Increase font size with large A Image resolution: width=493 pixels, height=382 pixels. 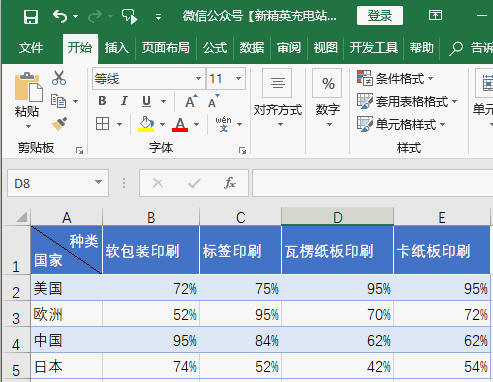click(x=191, y=101)
